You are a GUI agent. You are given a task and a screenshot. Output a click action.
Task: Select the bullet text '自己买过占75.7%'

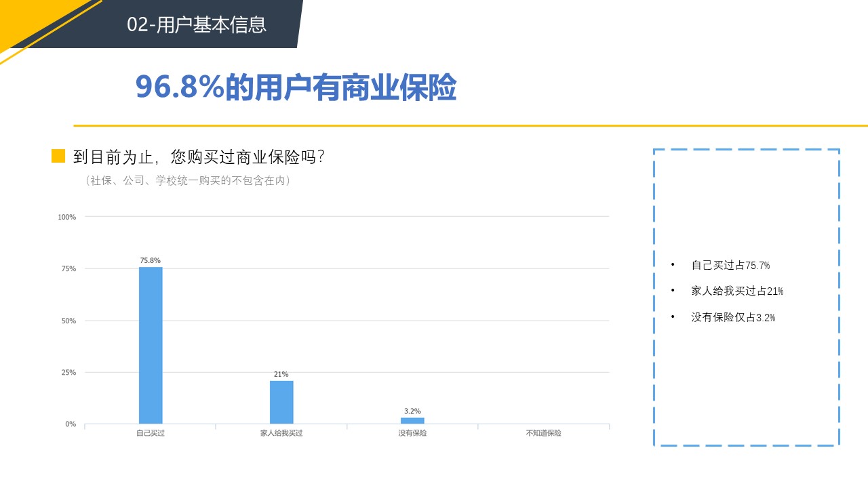coord(730,265)
